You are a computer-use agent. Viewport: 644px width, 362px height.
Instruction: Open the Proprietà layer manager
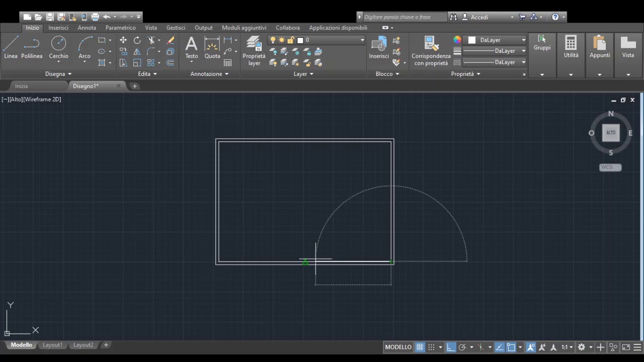(x=254, y=51)
